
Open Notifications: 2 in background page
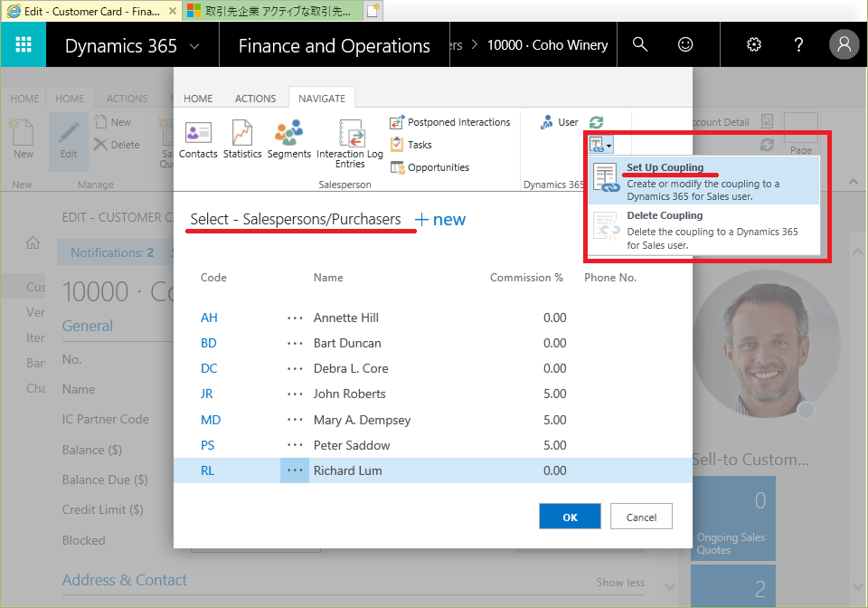(112, 252)
